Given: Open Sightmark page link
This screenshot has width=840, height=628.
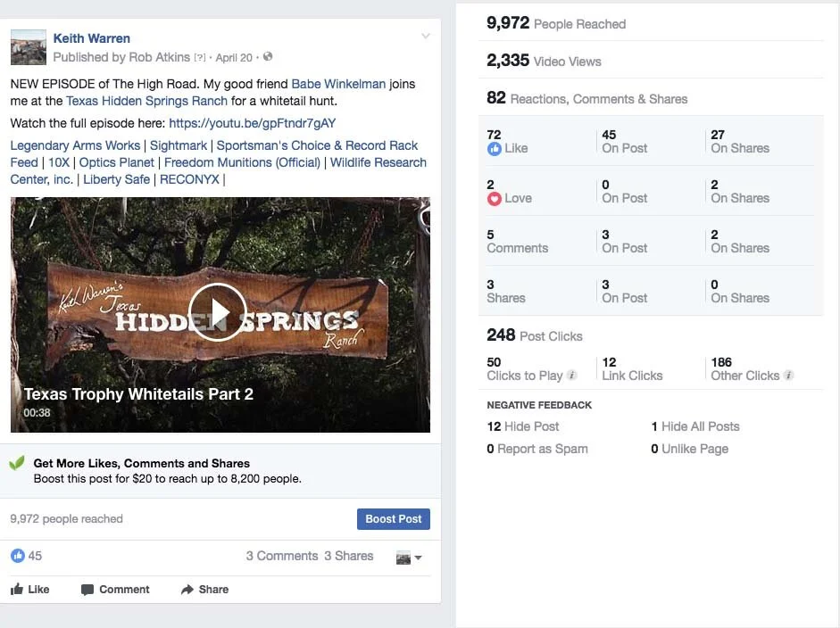Looking at the screenshot, I should [x=179, y=145].
